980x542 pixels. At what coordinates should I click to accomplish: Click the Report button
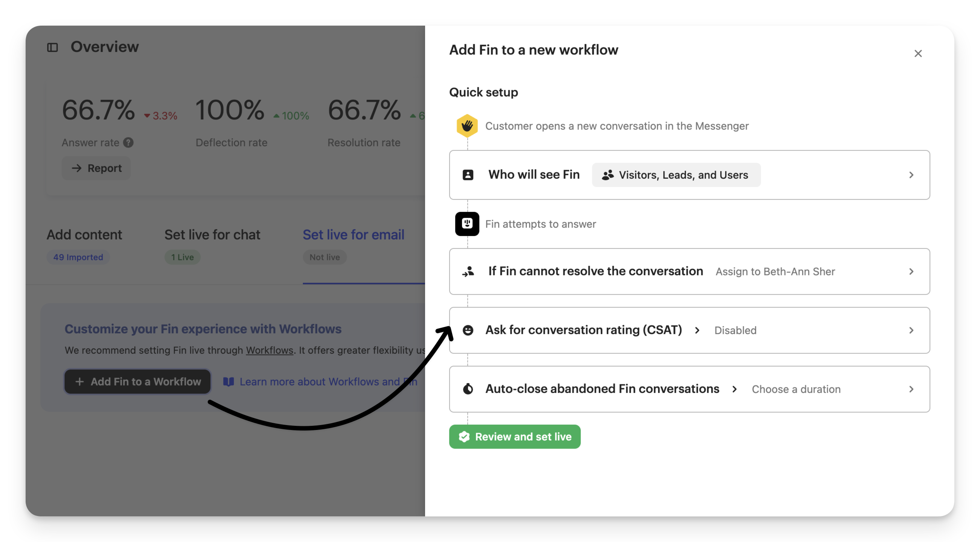click(x=96, y=168)
